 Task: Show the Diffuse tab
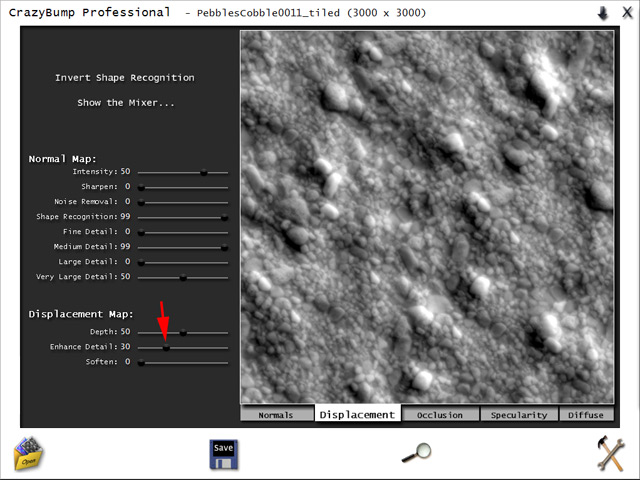tap(586, 415)
